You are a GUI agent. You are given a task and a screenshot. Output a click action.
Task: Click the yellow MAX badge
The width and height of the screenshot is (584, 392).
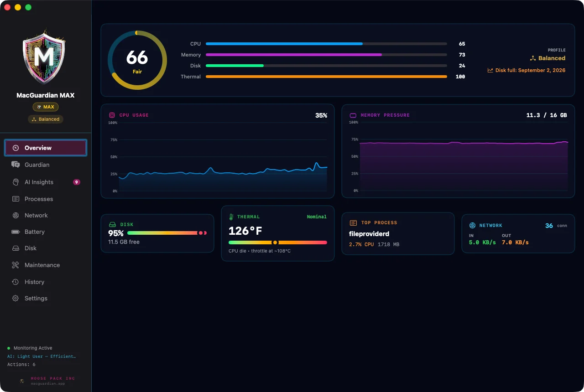click(46, 107)
